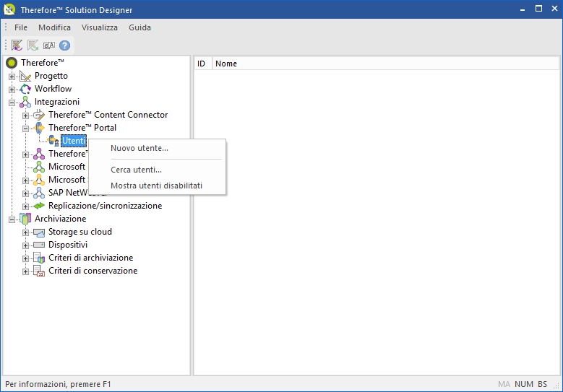Open the Modifica menu
Image resolution: width=563 pixels, height=392 pixels.
(55, 27)
